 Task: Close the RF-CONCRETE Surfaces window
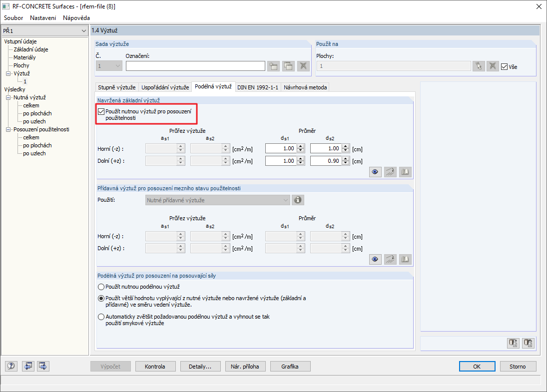[539, 6]
